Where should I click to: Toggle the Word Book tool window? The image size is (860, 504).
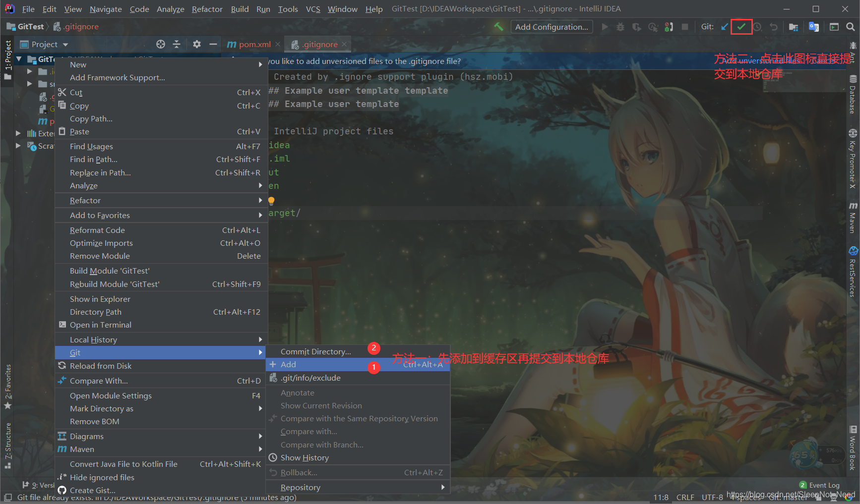[853, 448]
